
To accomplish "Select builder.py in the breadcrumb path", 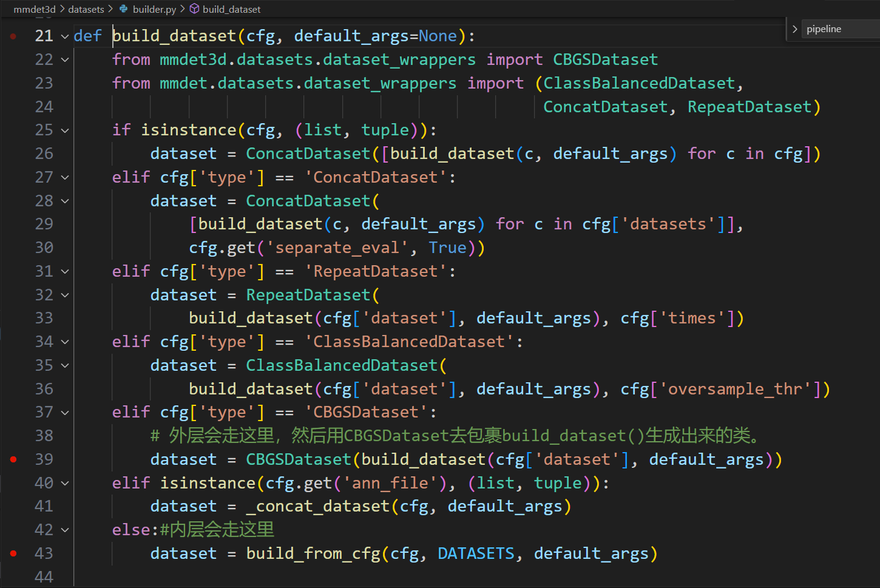I will pos(154,9).
